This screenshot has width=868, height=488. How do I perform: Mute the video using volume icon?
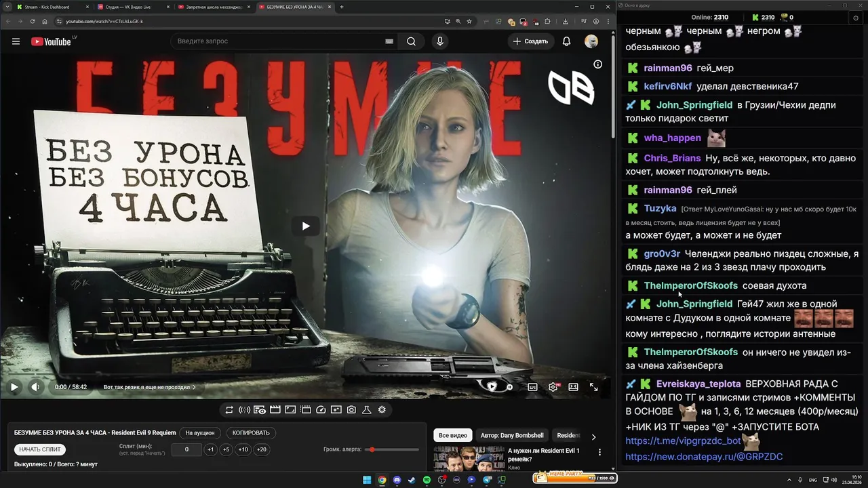click(x=36, y=387)
